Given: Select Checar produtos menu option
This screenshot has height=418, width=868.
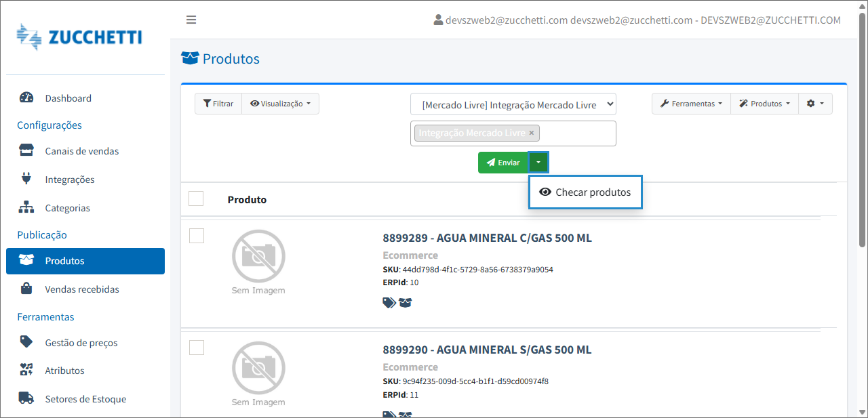Looking at the screenshot, I should click(585, 192).
